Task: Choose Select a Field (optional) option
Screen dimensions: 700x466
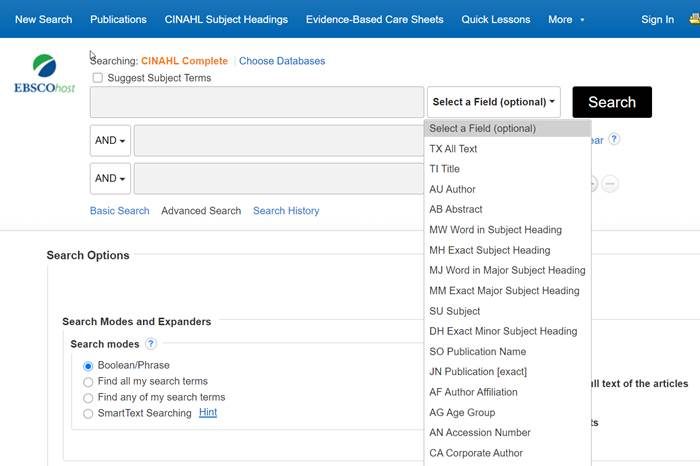Action: 507,129
